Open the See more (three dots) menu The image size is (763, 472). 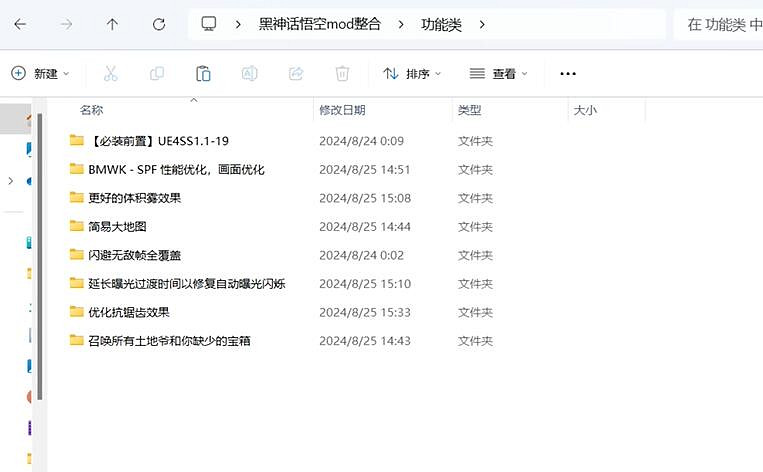tap(568, 74)
